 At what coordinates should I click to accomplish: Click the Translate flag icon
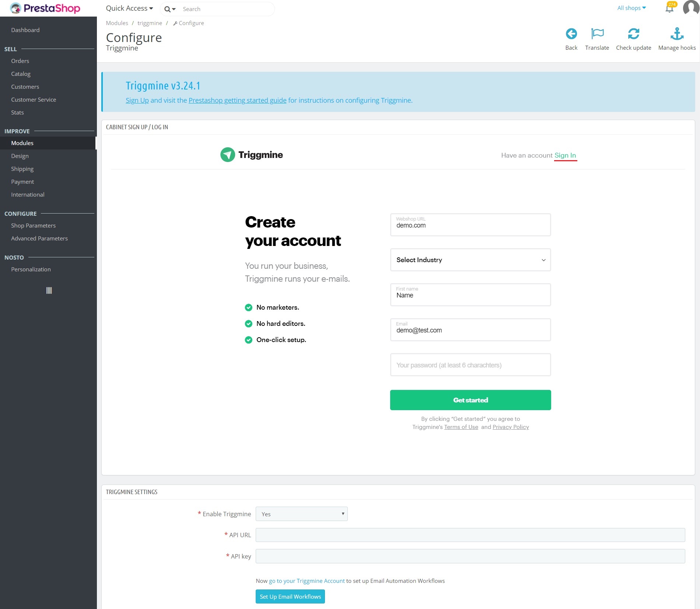(x=597, y=34)
